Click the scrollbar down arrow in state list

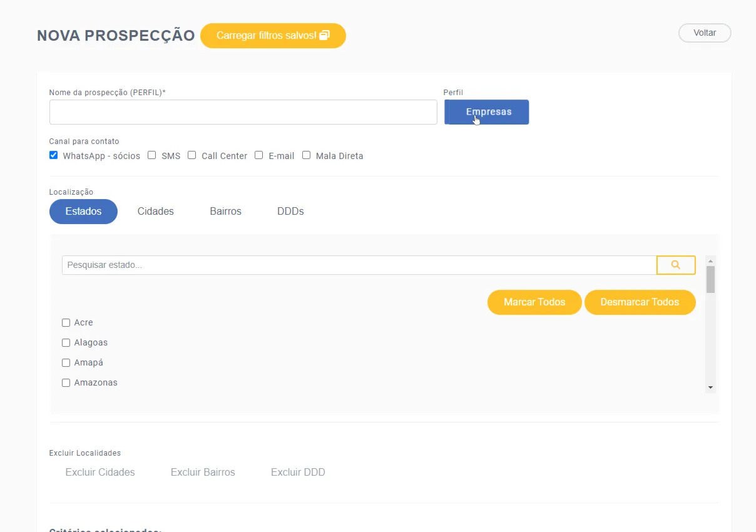pyautogui.click(x=710, y=388)
